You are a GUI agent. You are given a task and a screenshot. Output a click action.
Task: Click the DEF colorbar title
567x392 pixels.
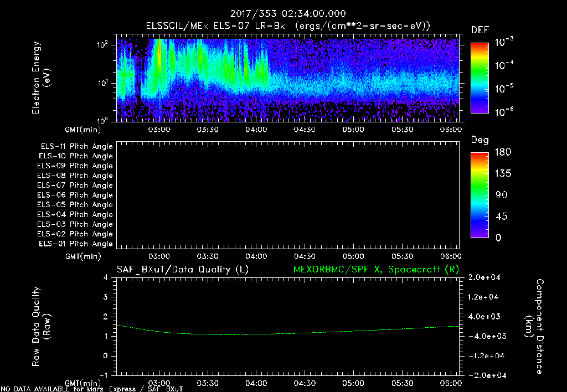480,30
